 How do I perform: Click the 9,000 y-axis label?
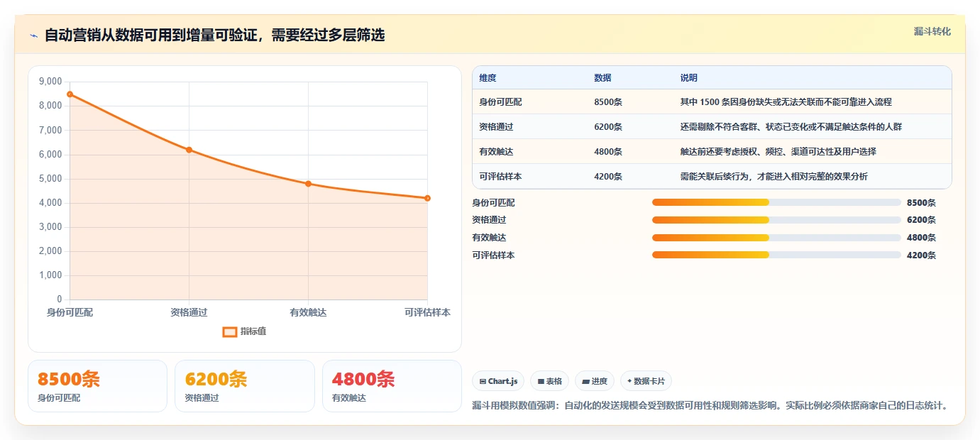(50, 82)
